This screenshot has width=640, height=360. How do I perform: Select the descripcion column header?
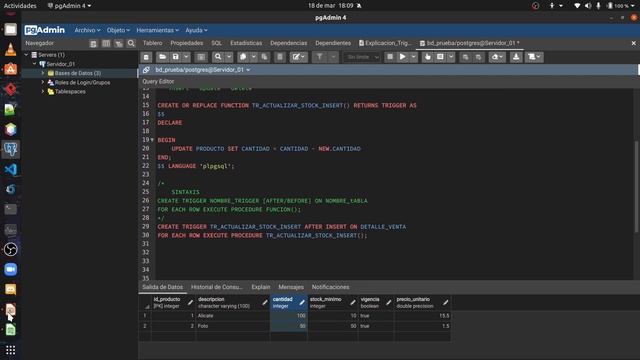[x=233, y=302]
